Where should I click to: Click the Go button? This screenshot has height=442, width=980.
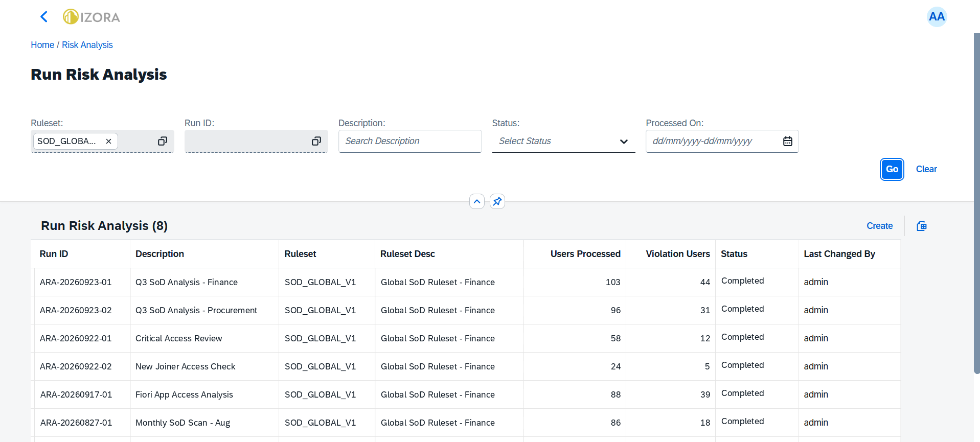click(892, 169)
